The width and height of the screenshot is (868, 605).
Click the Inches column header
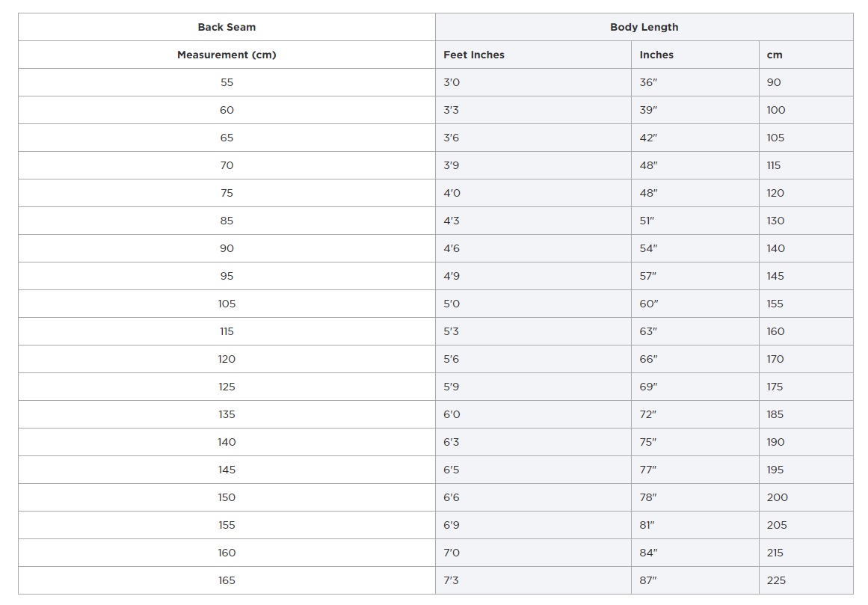tap(695, 55)
